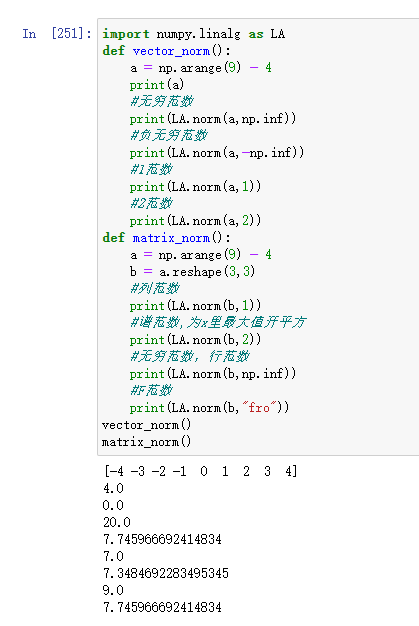The width and height of the screenshot is (419, 626).
Task: Click the def vector_norm() definition line
Action: pos(166,51)
